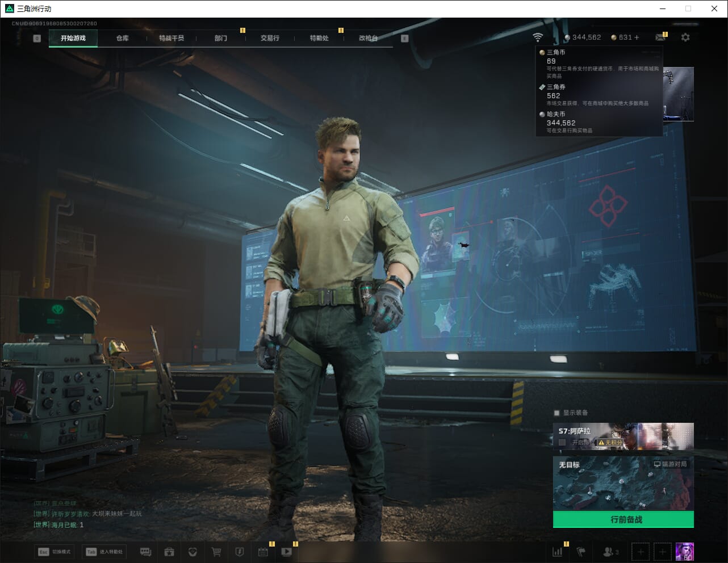Screen dimensions: 728x563
Task: Click the Q key previous-tab icon
Action: click(x=37, y=39)
